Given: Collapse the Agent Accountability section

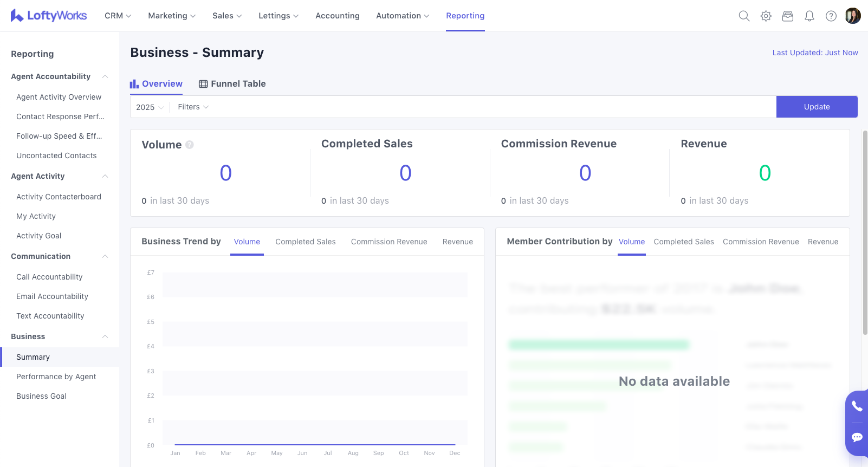Looking at the screenshot, I should 105,76.
